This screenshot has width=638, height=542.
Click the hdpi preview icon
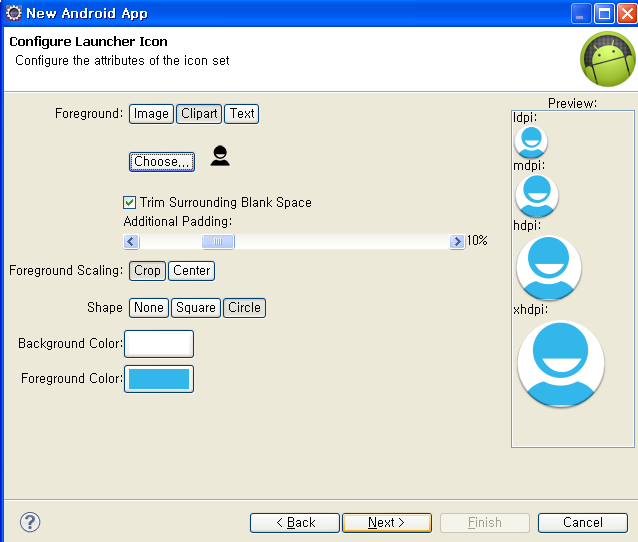click(x=548, y=268)
